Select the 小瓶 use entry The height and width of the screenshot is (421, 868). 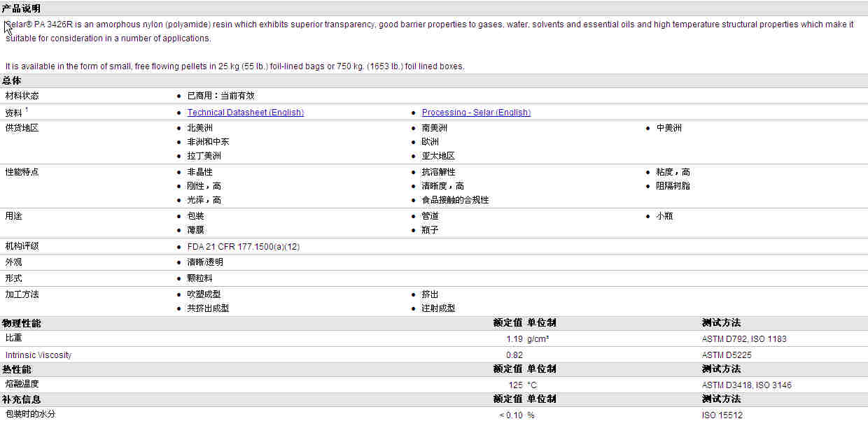[x=664, y=216]
